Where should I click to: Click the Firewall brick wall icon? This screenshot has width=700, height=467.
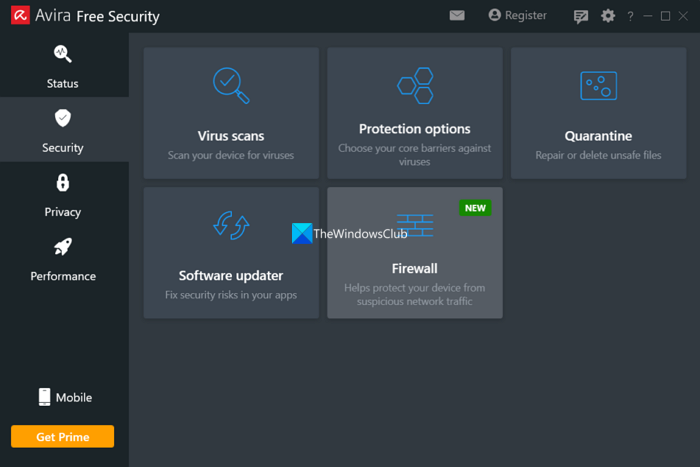coord(414,225)
